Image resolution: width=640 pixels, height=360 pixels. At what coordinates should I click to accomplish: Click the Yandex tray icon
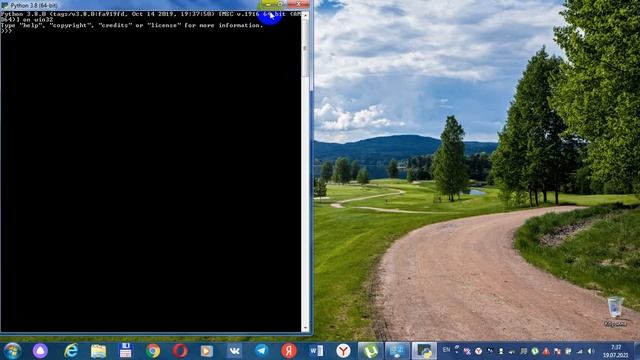(478, 351)
